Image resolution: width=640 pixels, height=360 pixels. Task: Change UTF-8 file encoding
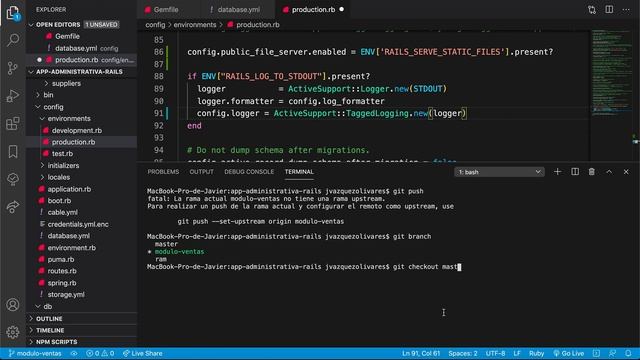tap(495, 353)
